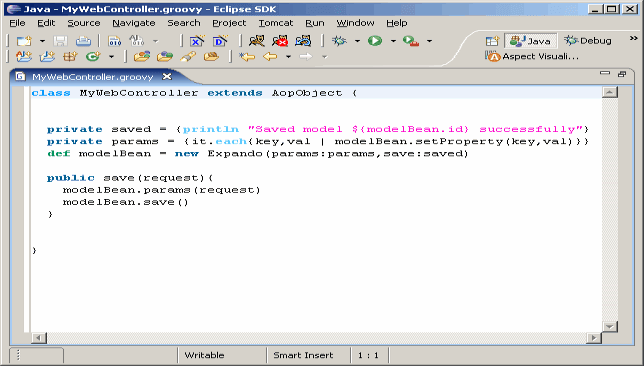Click the Open Type folder icon
Screen dimensions: 644x366
pyautogui.click(x=142, y=56)
